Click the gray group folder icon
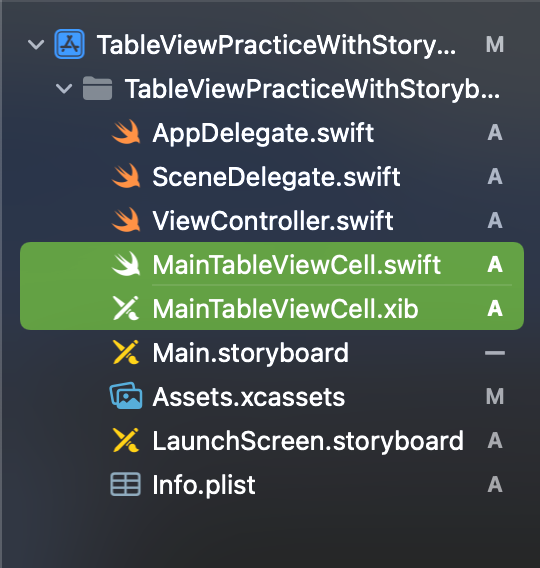Screen dimensions: 540x568 pyautogui.click(x=97, y=88)
